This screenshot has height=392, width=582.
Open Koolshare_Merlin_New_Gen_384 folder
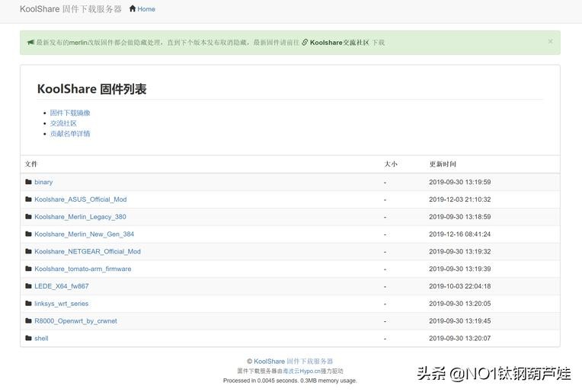[x=85, y=234]
